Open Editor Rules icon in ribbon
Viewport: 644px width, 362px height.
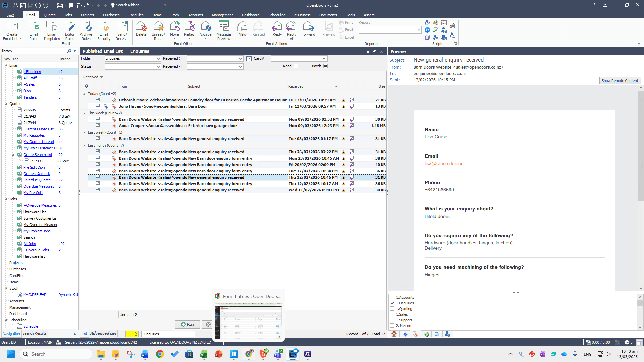click(x=70, y=30)
